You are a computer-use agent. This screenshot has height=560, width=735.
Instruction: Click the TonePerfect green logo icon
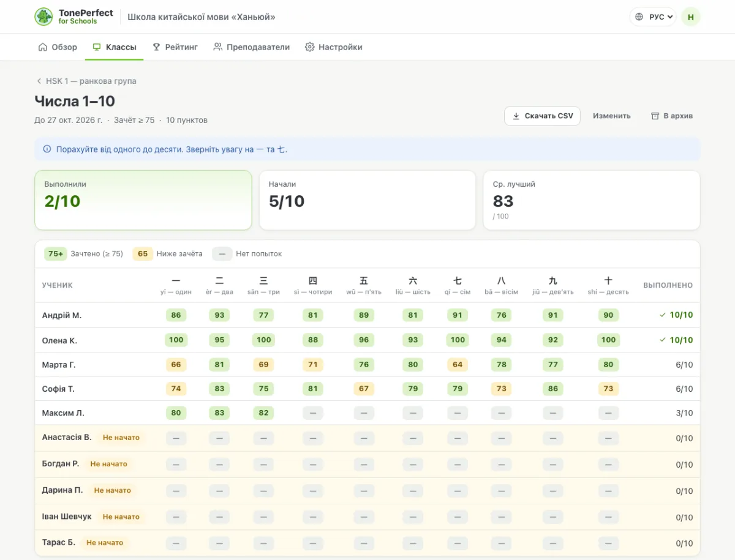[x=43, y=17]
